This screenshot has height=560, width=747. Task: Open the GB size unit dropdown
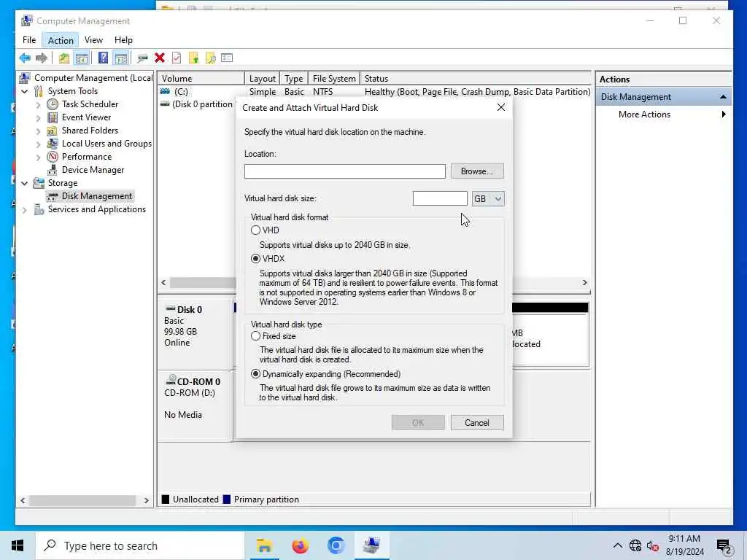coord(488,198)
